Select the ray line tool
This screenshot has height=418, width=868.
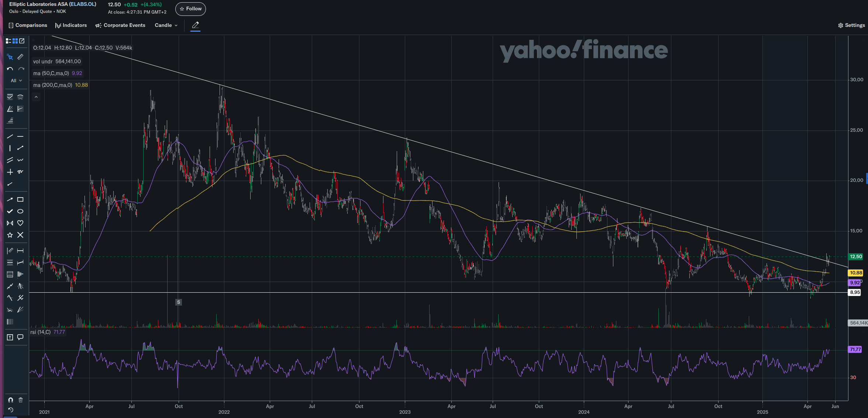[x=10, y=184]
